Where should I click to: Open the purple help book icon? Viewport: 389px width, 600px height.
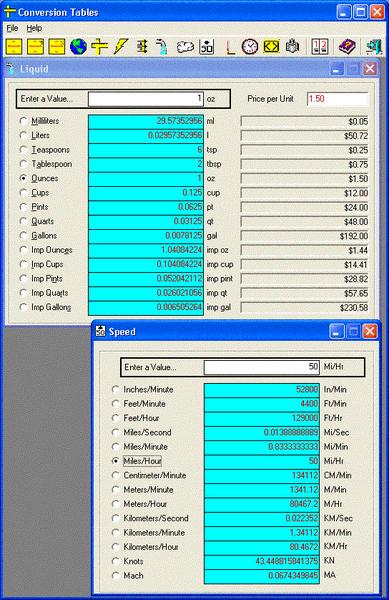347,47
